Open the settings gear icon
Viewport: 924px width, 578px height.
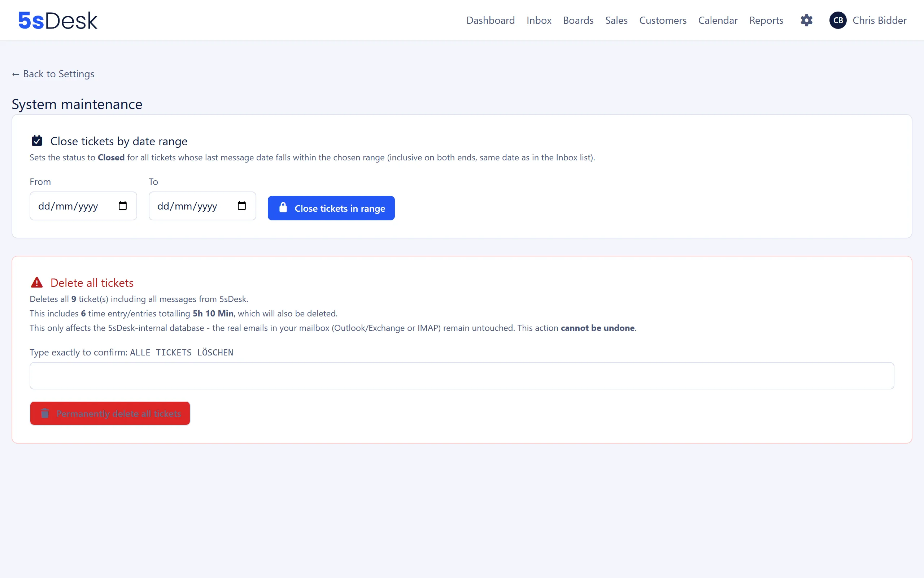coord(806,20)
